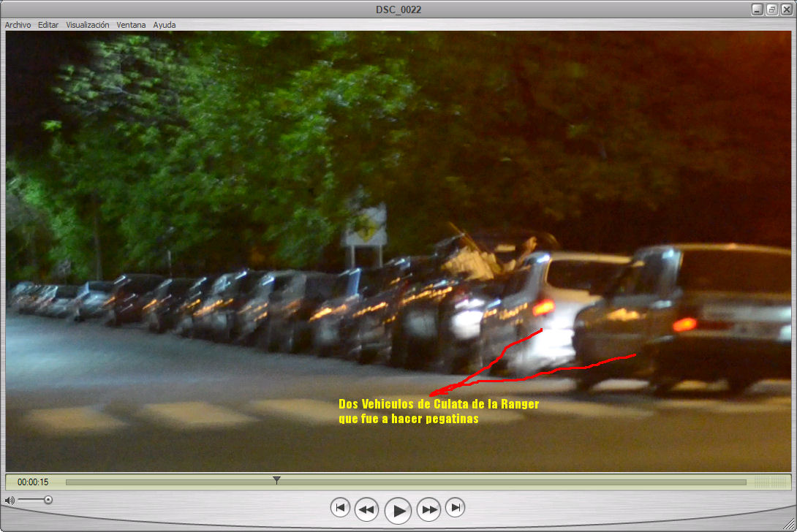Viewport: 797px width, 532px height.
Task: Restore down the DSC_0022 window
Action: click(771, 9)
